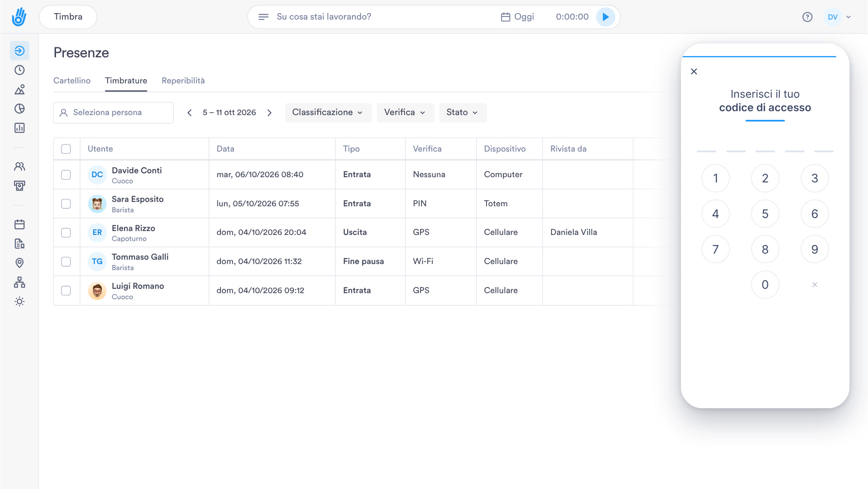Viewport: 868px width, 489px height.
Task: Check the Luigi Romano row checkbox
Action: point(66,291)
